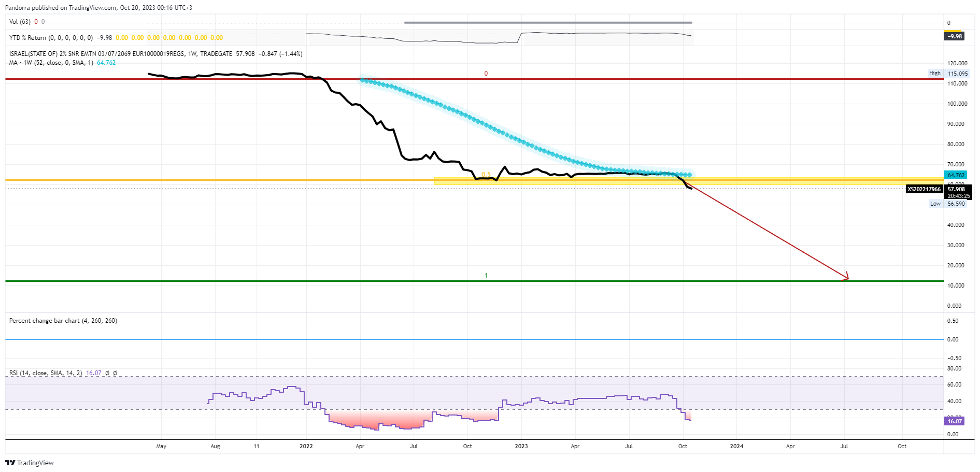The height and width of the screenshot is (472, 980).
Task: Click the purple 16.07 RSI axis tag
Action: click(x=955, y=421)
